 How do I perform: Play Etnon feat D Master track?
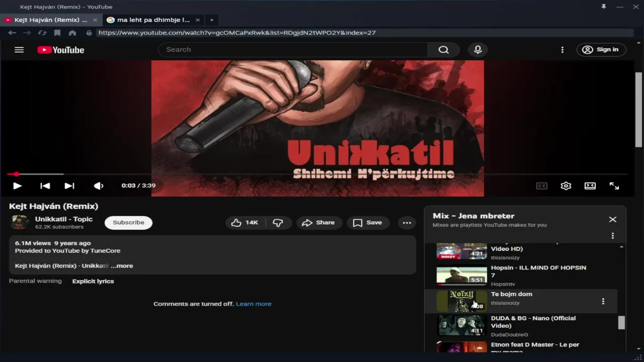[521, 347]
